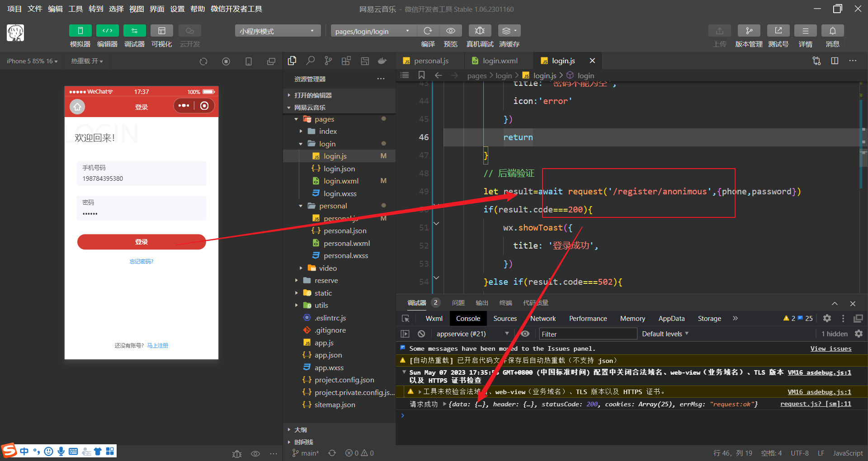Open the docker whale icon in sidebar

382,61
